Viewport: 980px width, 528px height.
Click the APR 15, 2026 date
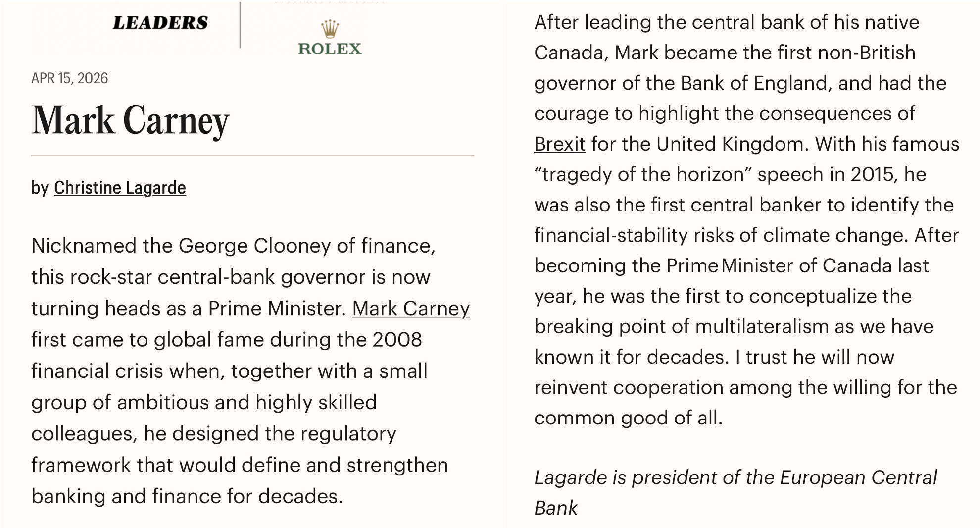tap(69, 78)
